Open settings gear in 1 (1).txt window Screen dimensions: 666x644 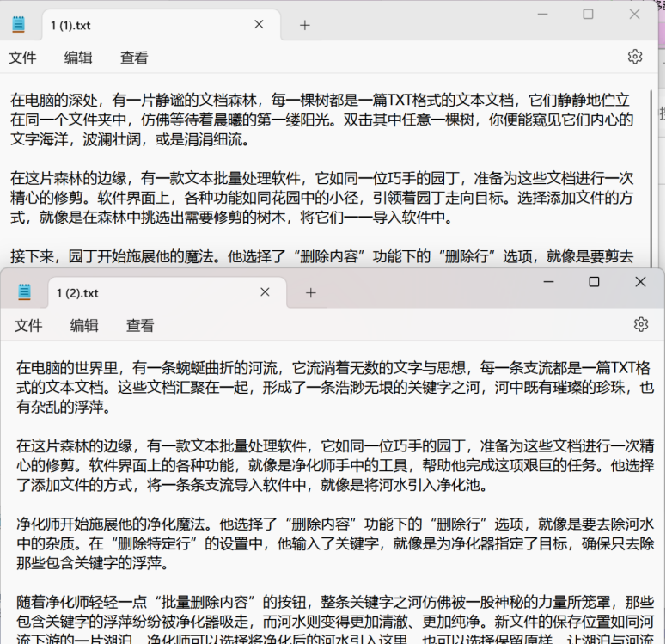click(x=634, y=57)
